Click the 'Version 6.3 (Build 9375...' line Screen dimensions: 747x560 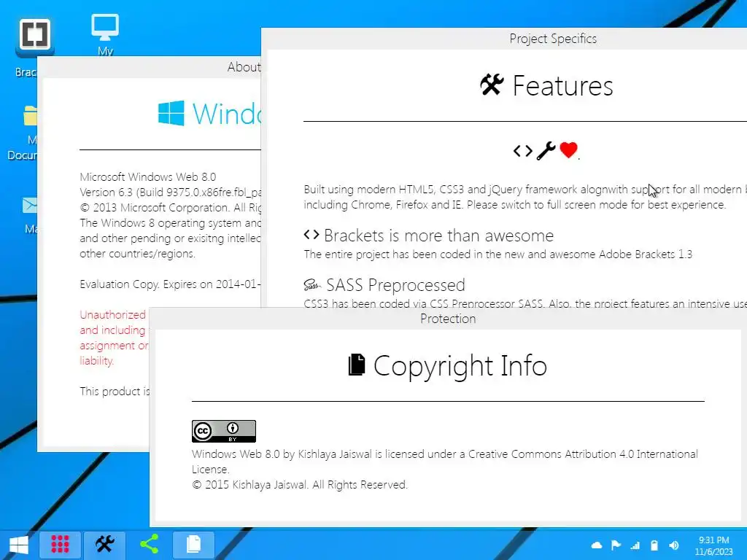click(170, 192)
